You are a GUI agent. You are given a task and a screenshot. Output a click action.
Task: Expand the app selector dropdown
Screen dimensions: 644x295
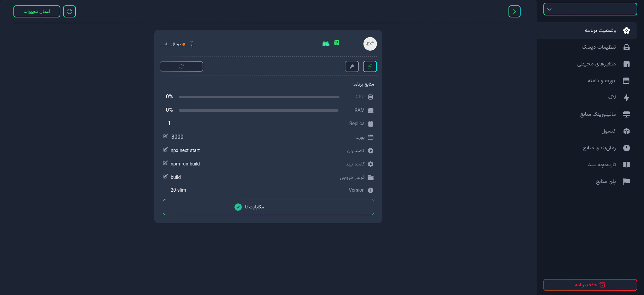[590, 9]
